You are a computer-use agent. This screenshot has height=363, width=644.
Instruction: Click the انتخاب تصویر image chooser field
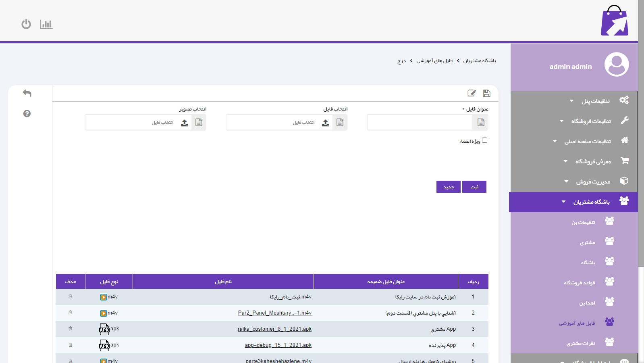coord(138,122)
